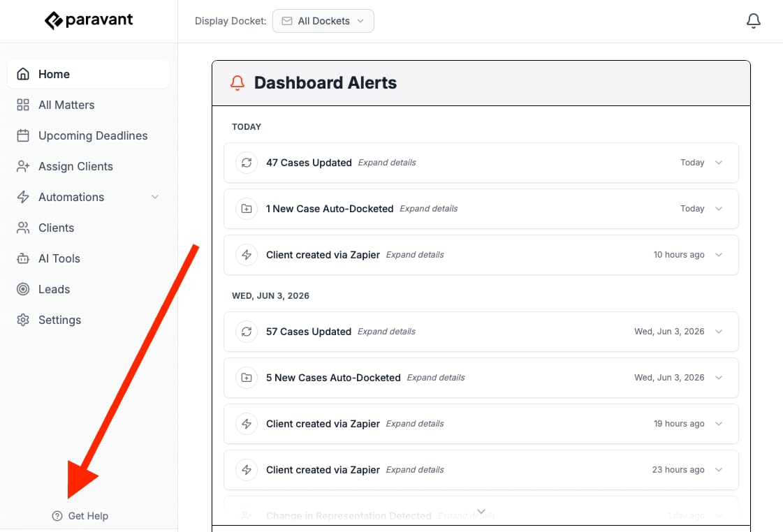Expand the Automations submenu chevron

pyautogui.click(x=155, y=197)
